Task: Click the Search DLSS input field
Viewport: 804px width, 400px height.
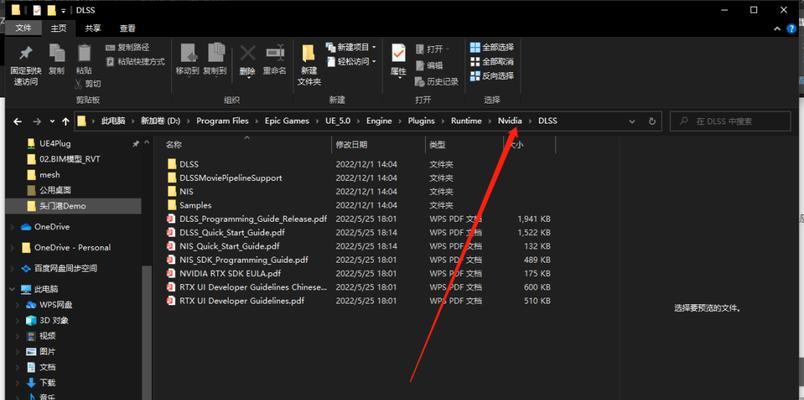Action: [x=730, y=121]
